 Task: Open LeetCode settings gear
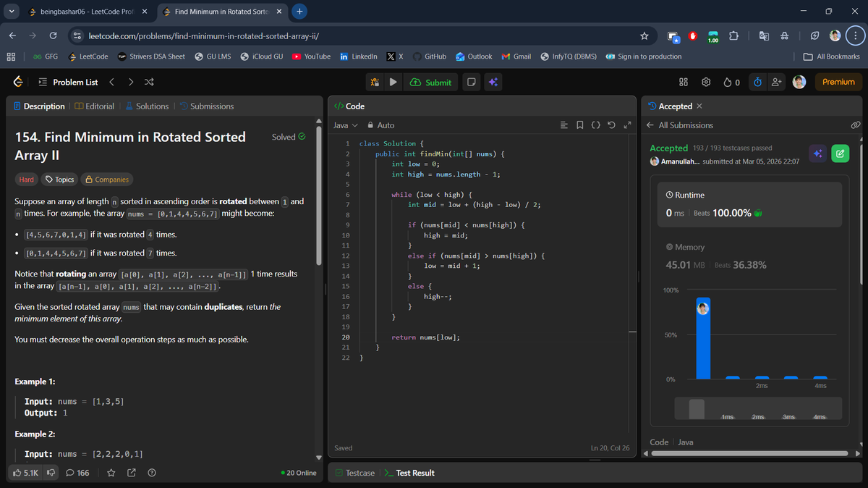[706, 83]
